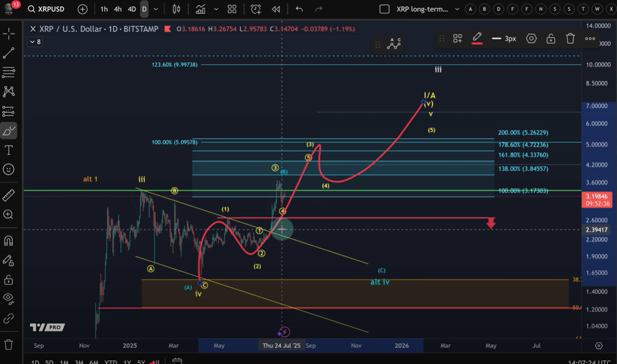Select the Text annotation tool
617x364 pixels.
coord(9,150)
